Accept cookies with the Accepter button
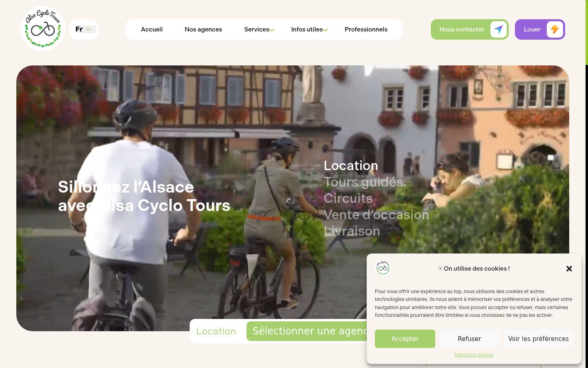 pyautogui.click(x=405, y=339)
